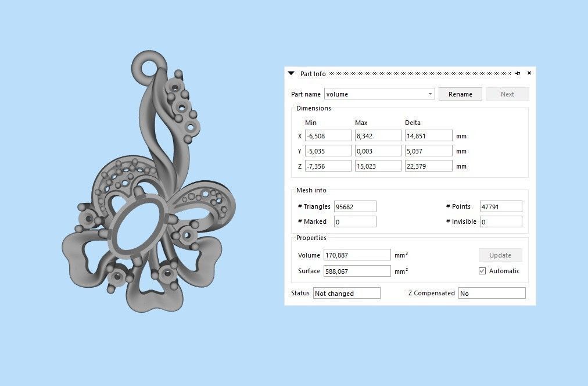Click the Mesh info group label
This screenshot has width=588, height=386.
(x=311, y=190)
